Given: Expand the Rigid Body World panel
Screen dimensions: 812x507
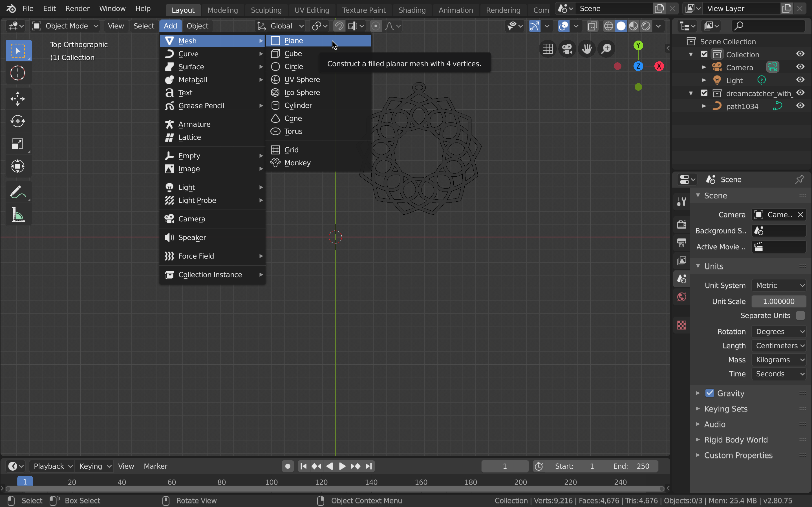Looking at the screenshot, I should point(736,440).
